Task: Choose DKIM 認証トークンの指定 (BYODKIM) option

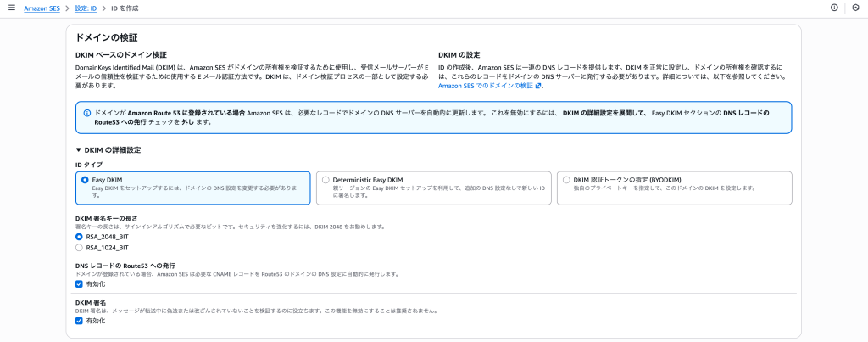Action: click(x=566, y=180)
